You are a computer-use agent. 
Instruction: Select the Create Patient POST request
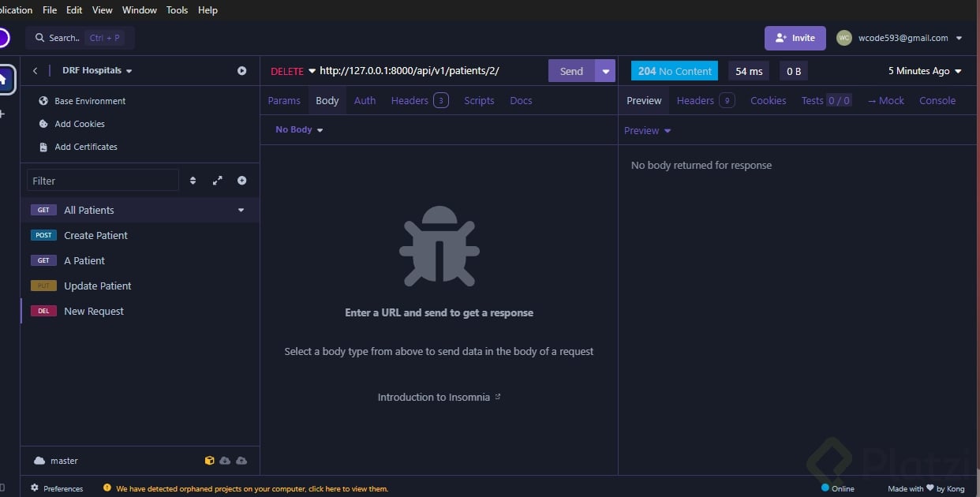click(x=140, y=235)
